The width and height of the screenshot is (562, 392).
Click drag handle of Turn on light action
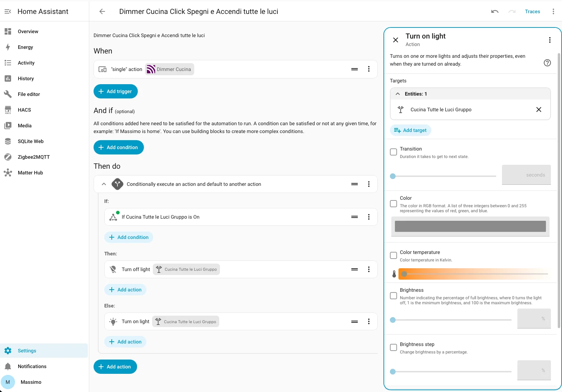(x=355, y=321)
